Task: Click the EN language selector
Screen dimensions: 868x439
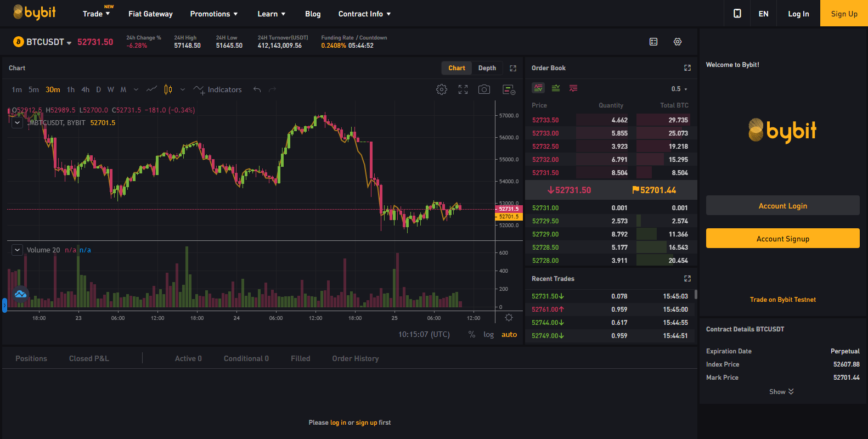Action: (x=763, y=14)
